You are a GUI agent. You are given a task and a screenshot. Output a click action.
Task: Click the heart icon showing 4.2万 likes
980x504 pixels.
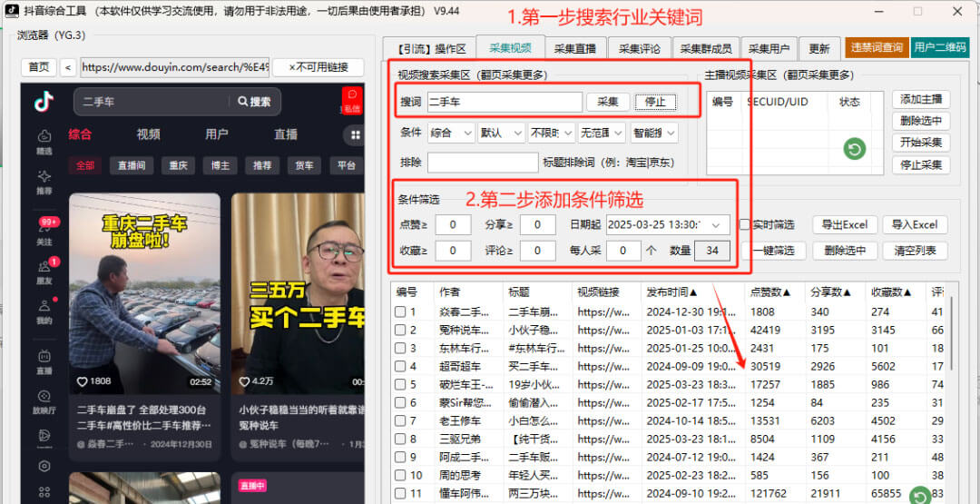(244, 381)
